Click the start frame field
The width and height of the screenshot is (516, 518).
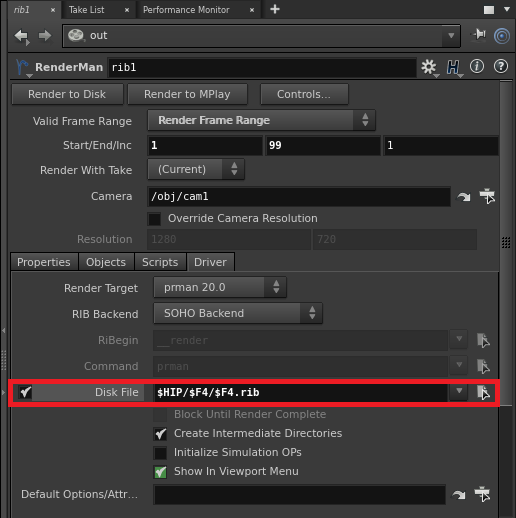point(205,145)
